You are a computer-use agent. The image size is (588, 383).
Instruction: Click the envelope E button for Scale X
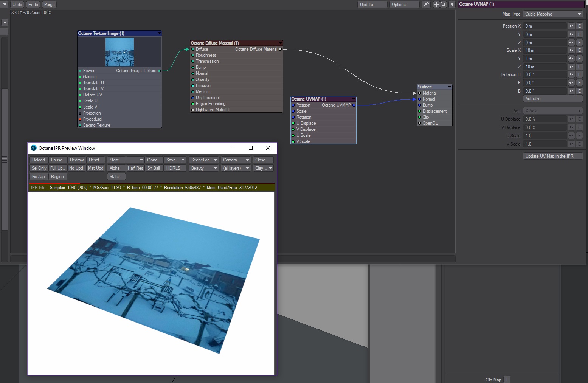(x=579, y=50)
